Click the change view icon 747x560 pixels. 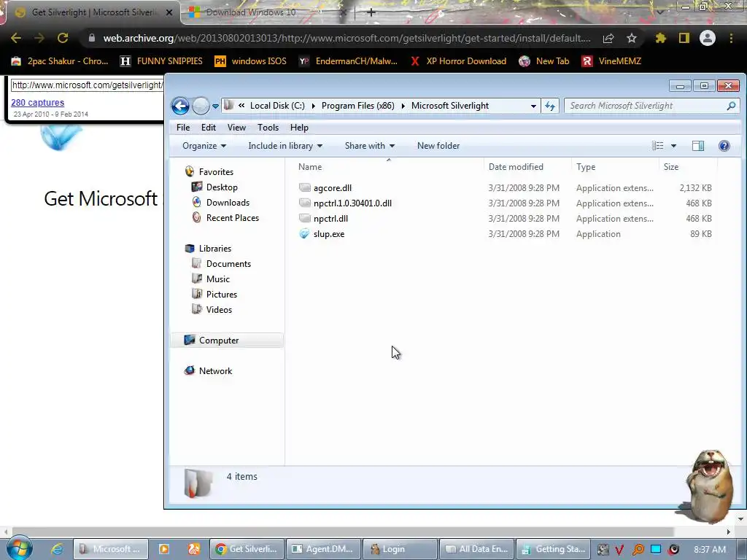tap(658, 146)
